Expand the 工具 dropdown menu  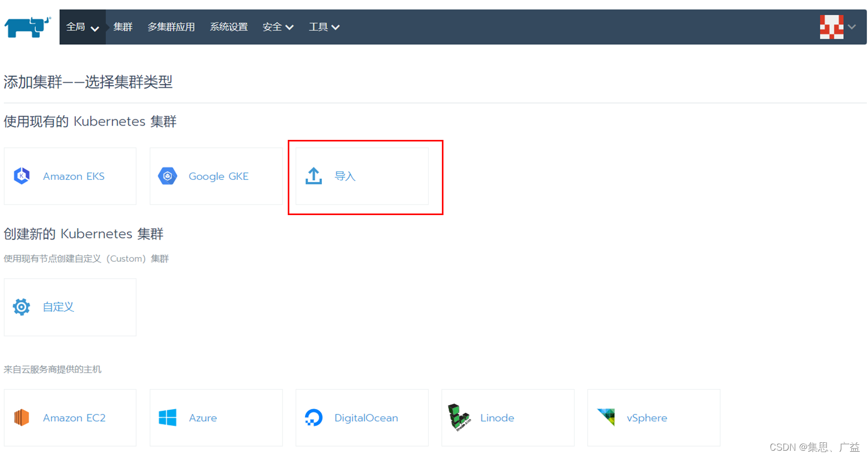coord(324,27)
